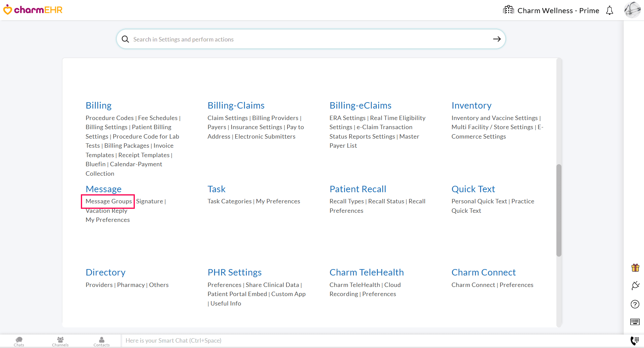The height and width of the screenshot is (348, 644).
Task: Open the keyboard shortcuts icon
Action: 635,322
